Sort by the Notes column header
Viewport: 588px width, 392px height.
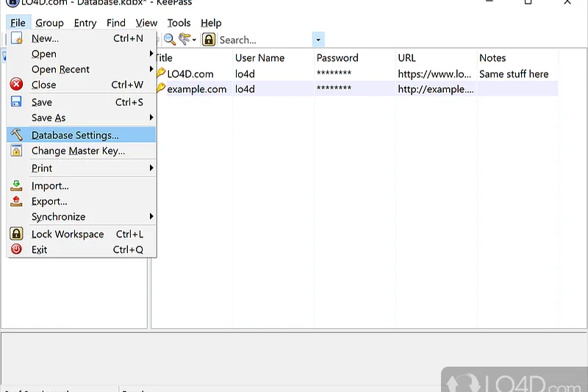tap(517, 58)
